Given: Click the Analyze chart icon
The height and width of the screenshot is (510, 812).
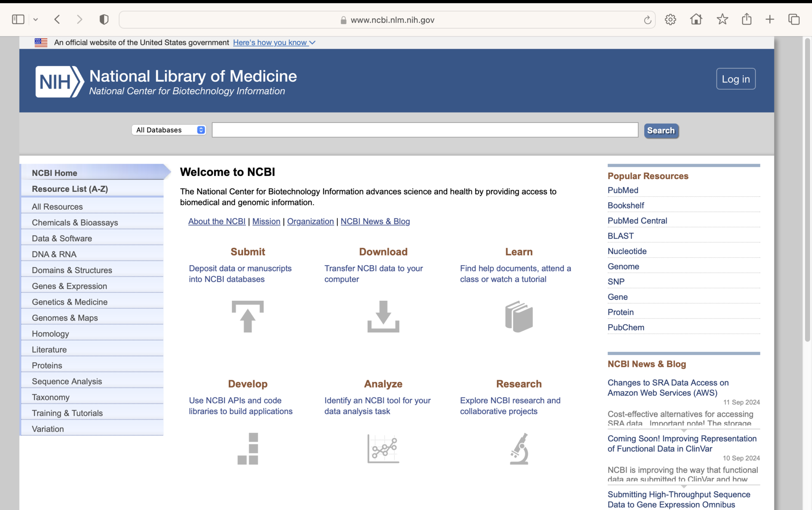Looking at the screenshot, I should pyautogui.click(x=383, y=448).
